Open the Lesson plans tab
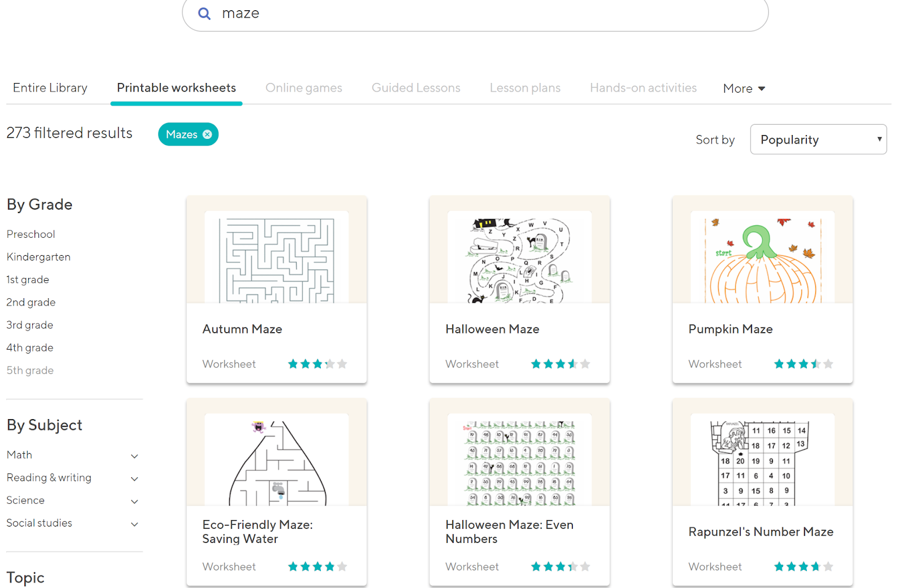Viewport: 904px width, 588px height. click(525, 88)
